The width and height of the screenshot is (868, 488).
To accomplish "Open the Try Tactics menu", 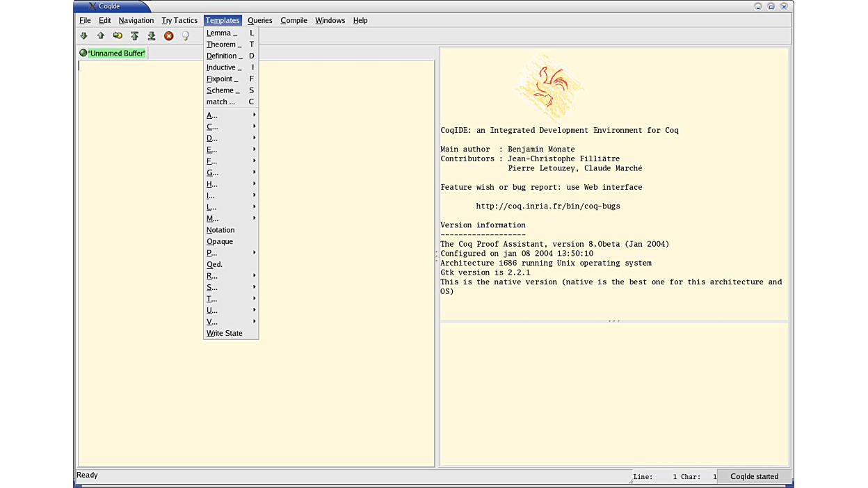I will tap(179, 20).
